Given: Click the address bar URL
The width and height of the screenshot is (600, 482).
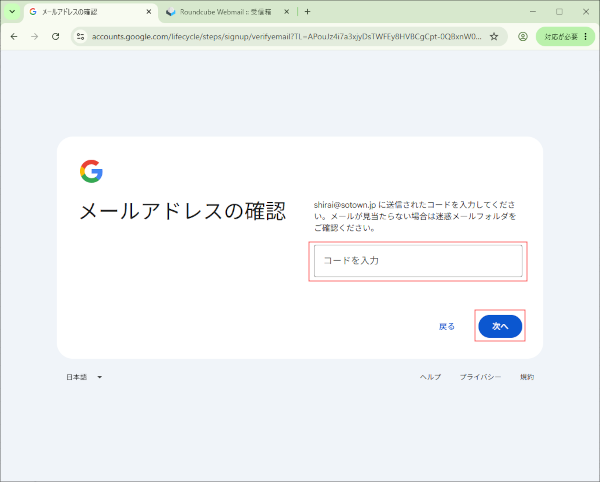Looking at the screenshot, I should click(x=286, y=36).
